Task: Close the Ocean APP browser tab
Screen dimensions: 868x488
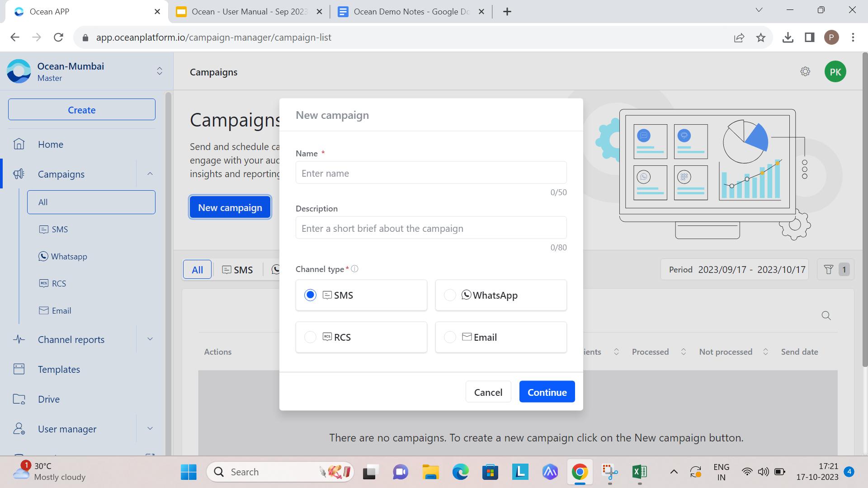Action: (x=157, y=12)
